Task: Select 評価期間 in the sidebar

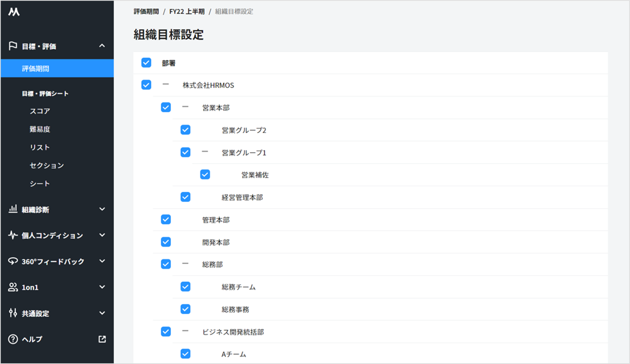Action: pos(35,68)
